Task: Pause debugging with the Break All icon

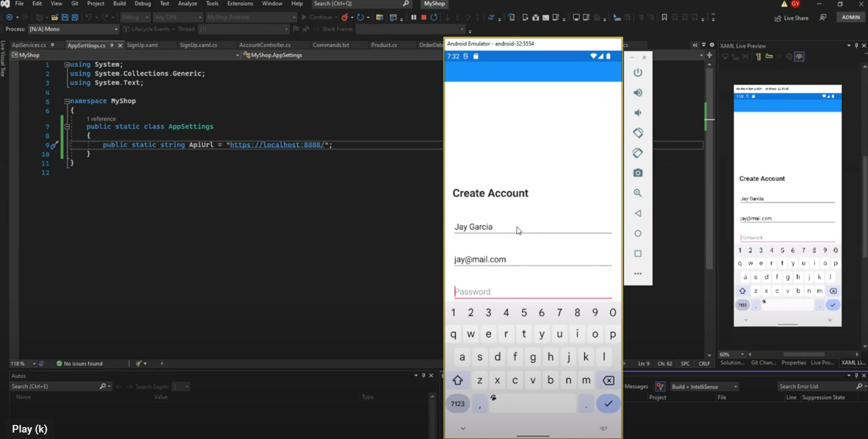Action: point(414,17)
